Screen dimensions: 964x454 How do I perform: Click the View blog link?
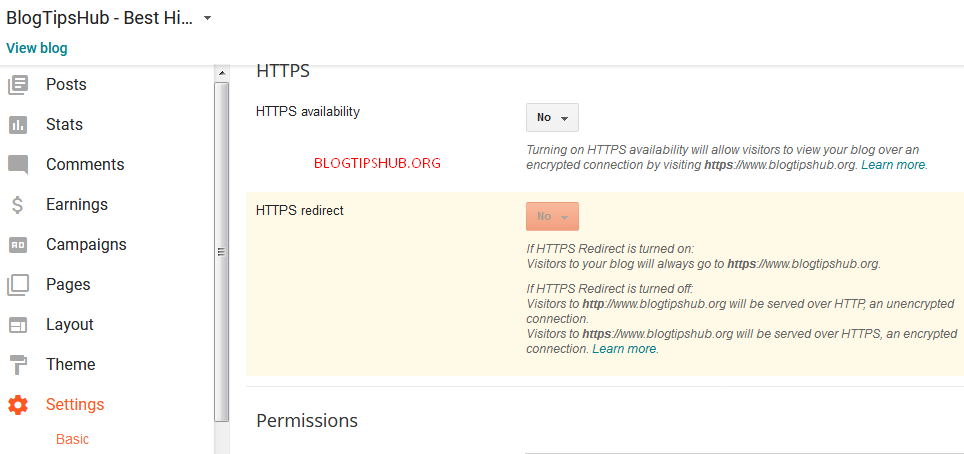click(37, 48)
